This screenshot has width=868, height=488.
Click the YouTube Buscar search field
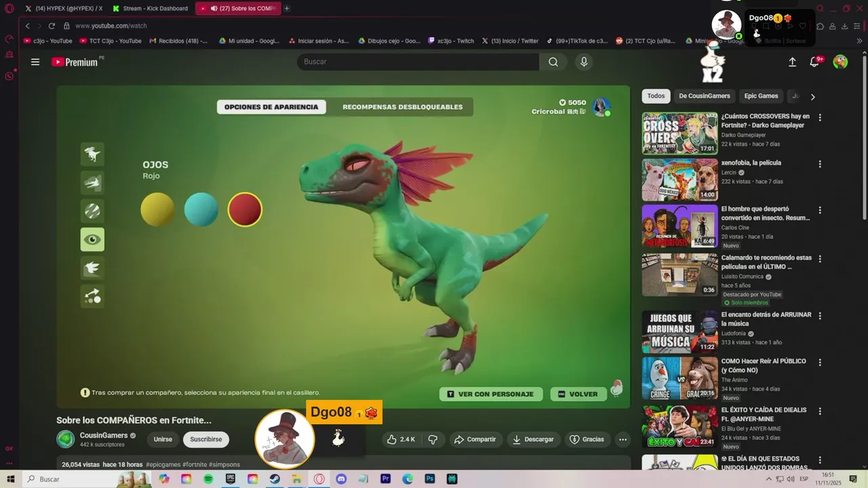tap(418, 62)
